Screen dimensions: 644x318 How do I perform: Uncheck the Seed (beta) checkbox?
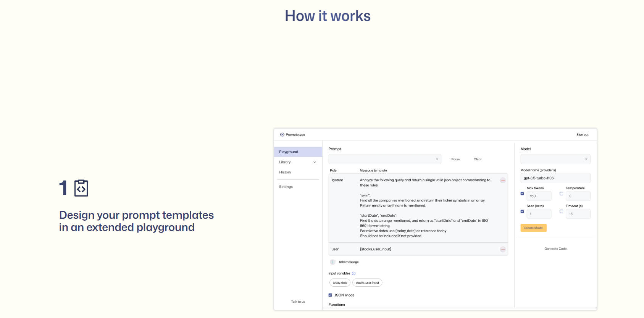pyautogui.click(x=522, y=211)
